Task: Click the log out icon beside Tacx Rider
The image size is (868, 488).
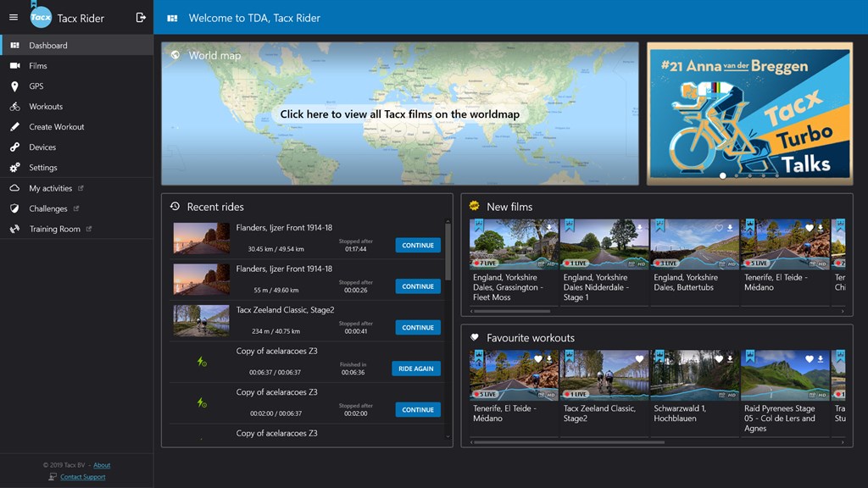Action: point(141,18)
